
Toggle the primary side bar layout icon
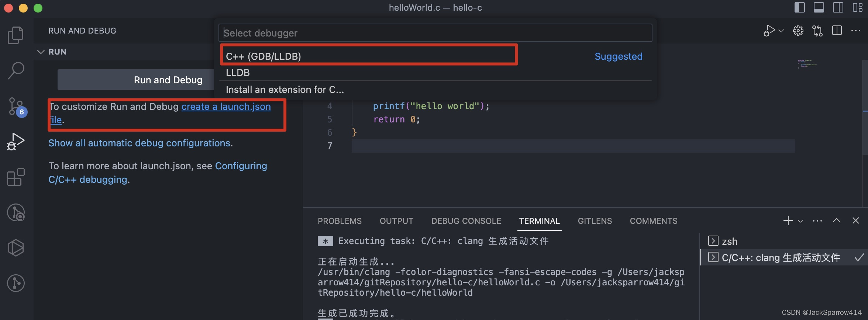tap(800, 7)
